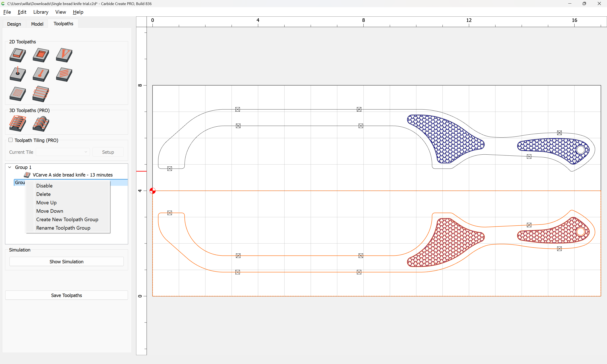Click the Save Toolpaths button
The image size is (607, 364).
pyautogui.click(x=66, y=295)
